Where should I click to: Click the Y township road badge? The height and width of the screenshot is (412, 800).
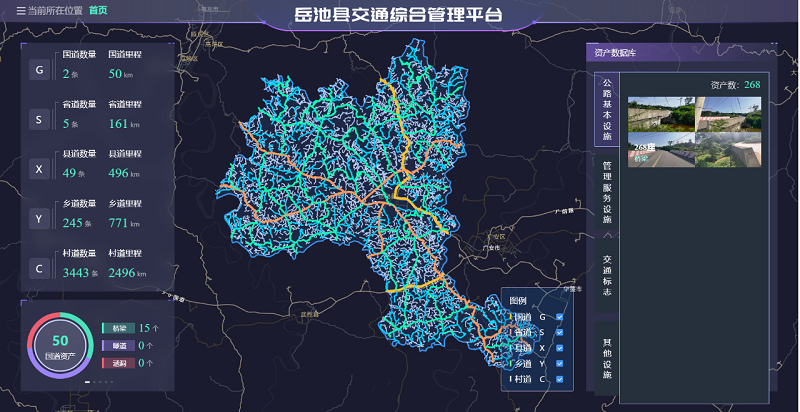tap(39, 218)
